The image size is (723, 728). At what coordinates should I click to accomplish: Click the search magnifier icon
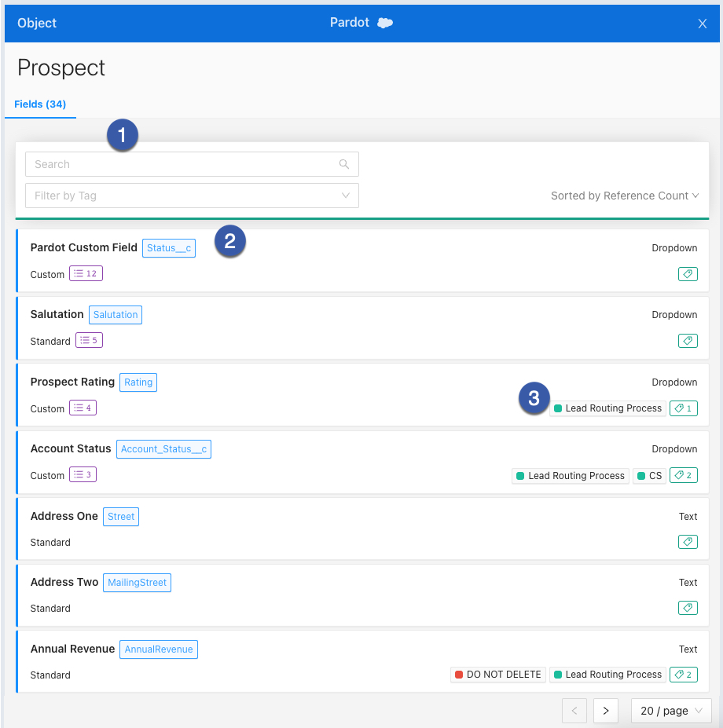click(344, 164)
